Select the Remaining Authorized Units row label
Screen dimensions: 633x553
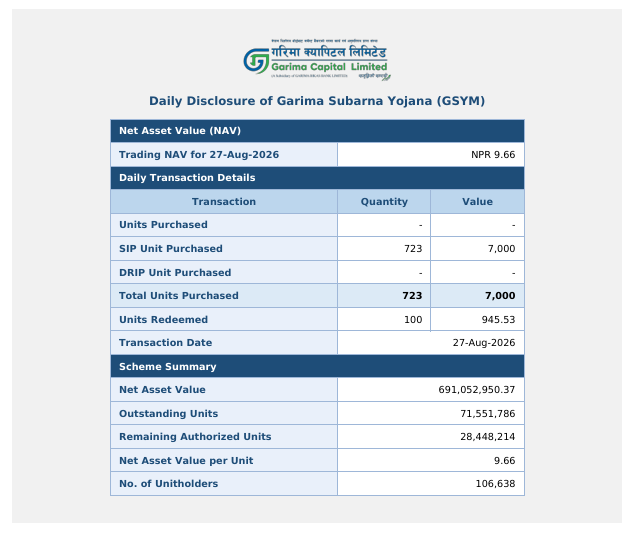click(195, 437)
